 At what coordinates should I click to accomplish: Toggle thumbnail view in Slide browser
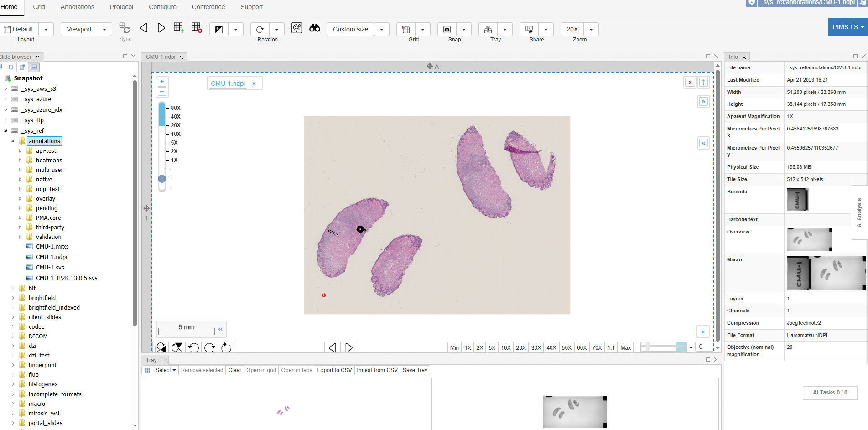[34, 67]
